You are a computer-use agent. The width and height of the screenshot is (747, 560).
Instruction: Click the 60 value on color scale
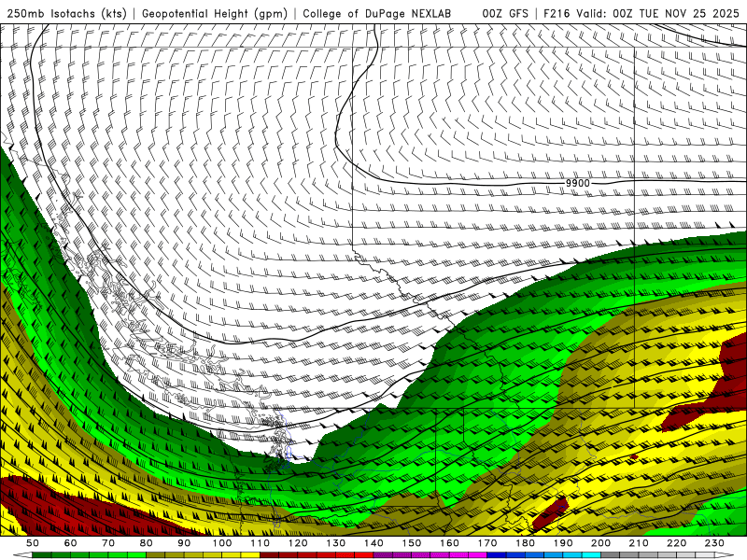70,543
